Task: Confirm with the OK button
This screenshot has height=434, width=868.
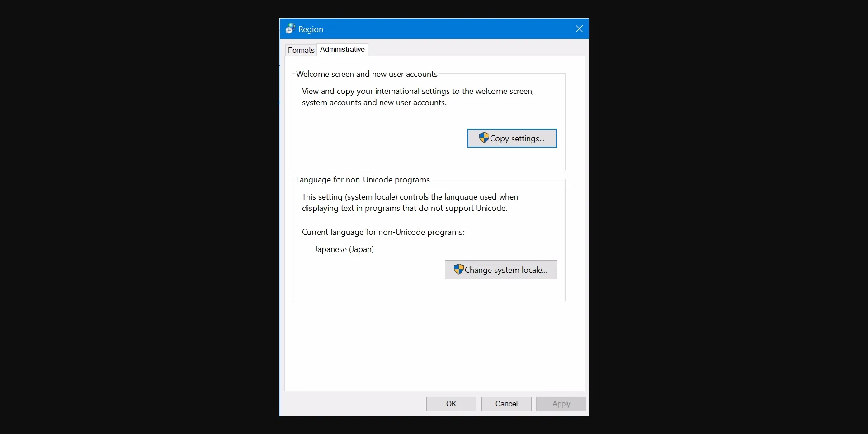Action: click(451, 404)
